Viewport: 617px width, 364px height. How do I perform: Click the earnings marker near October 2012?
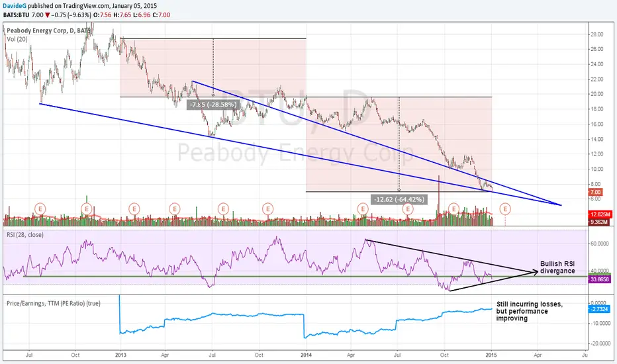click(x=87, y=208)
